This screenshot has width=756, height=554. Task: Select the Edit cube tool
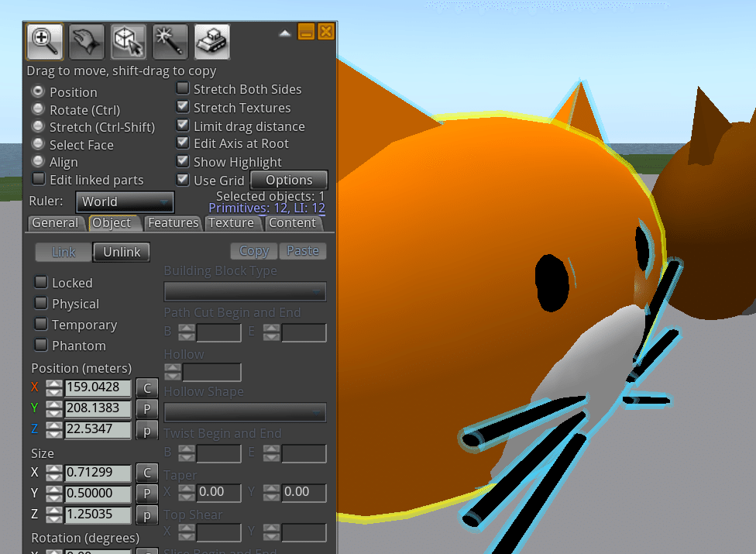tap(129, 42)
